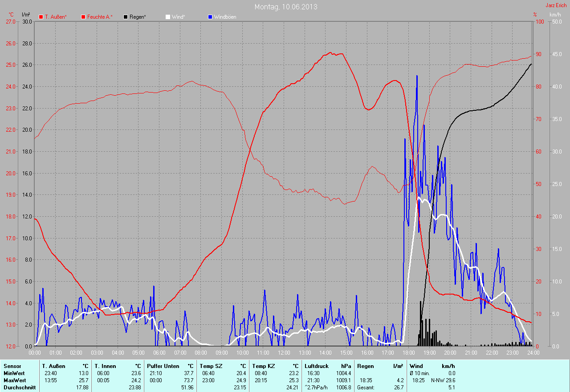The image size is (570, 392).
Task: Click the Temp KZ maximum value '25.3'
Action: (294, 380)
